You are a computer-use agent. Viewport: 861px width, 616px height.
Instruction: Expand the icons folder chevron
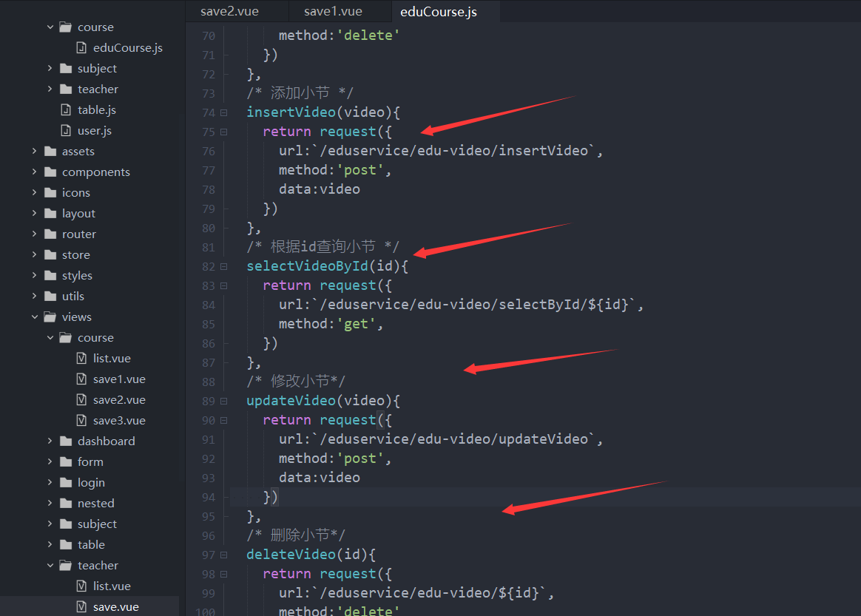pyautogui.click(x=35, y=193)
